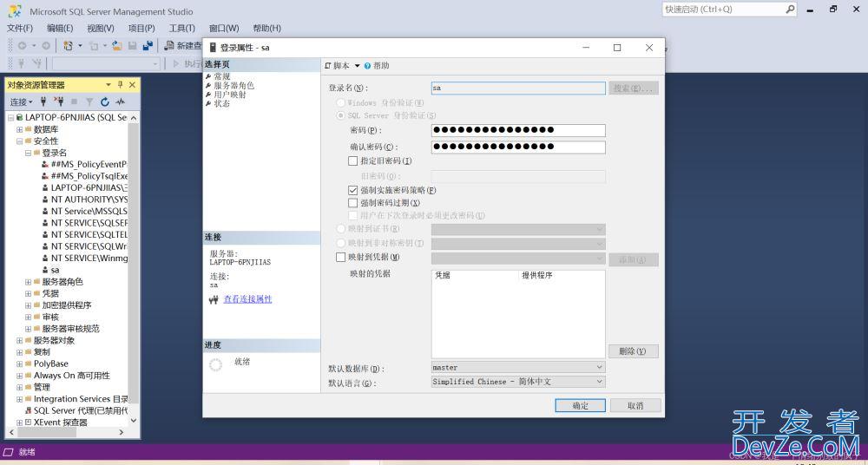Open the 窗口(W) menu
Image resolution: width=868 pixels, height=465 pixels.
pyautogui.click(x=224, y=29)
